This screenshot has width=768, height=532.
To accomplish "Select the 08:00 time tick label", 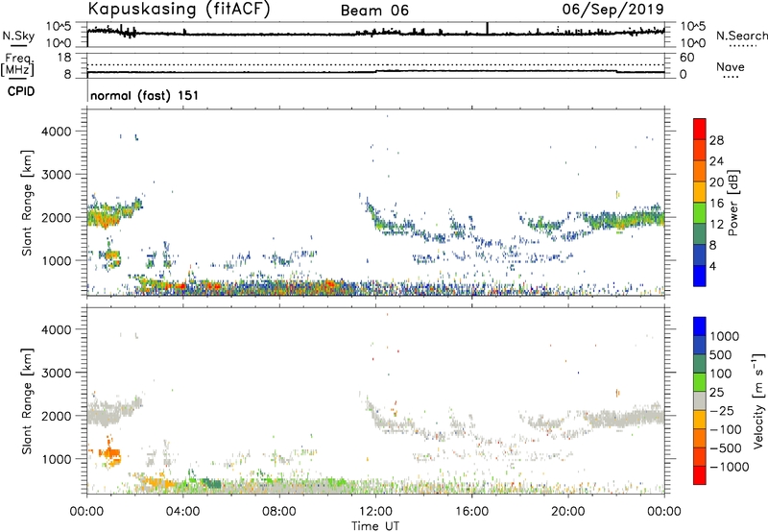I will tap(279, 512).
